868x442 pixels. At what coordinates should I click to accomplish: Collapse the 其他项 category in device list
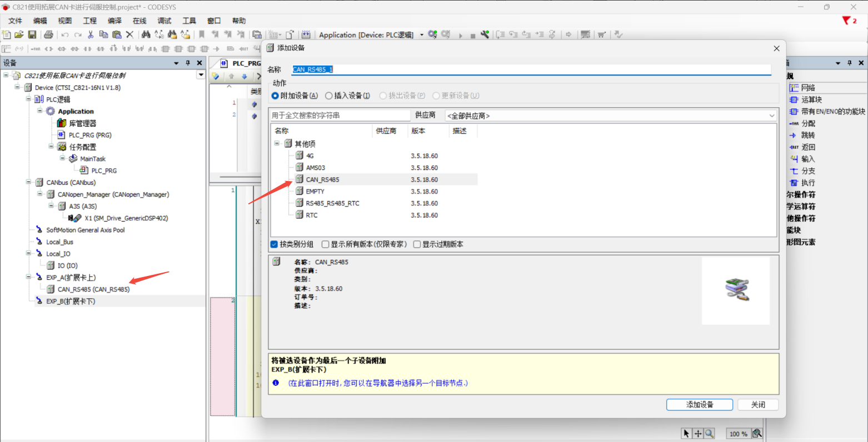point(277,143)
